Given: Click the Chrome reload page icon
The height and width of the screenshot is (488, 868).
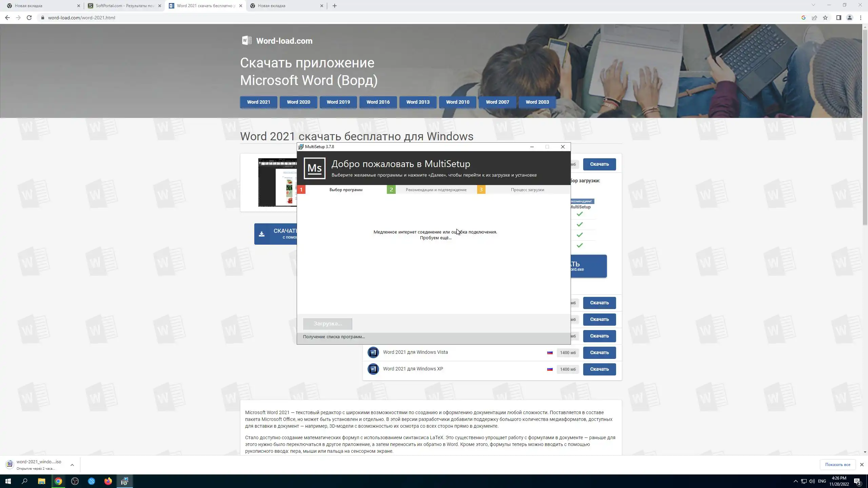Looking at the screenshot, I should (29, 18).
